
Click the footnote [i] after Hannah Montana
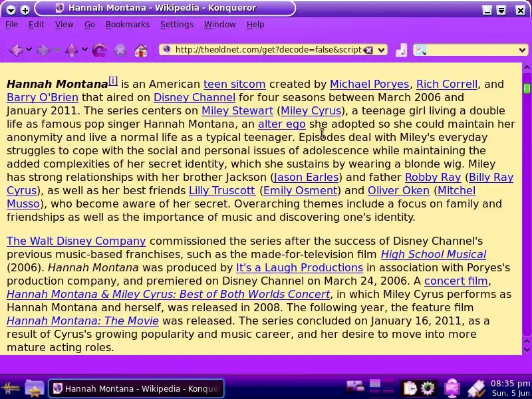click(x=113, y=81)
